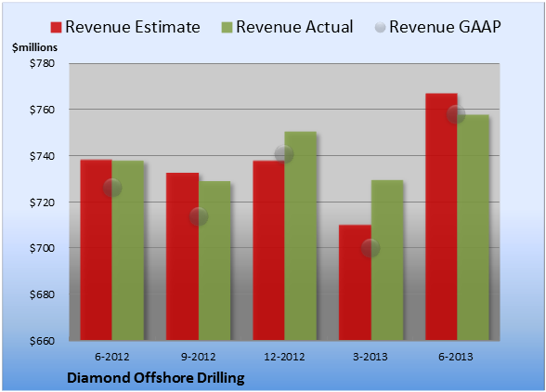Image resolution: width=546 pixels, height=392 pixels.
Task: Select the red estimate bar for 6-2012
Action: 97,250
